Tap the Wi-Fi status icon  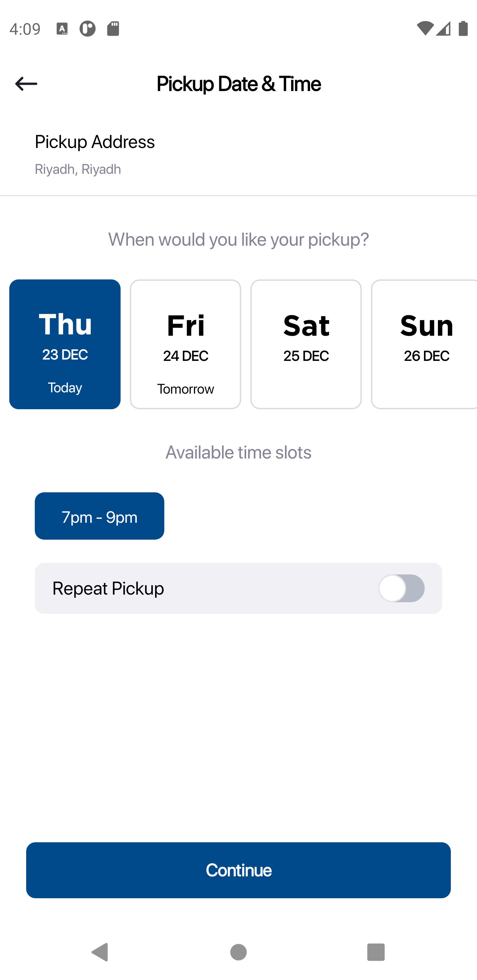(x=424, y=28)
